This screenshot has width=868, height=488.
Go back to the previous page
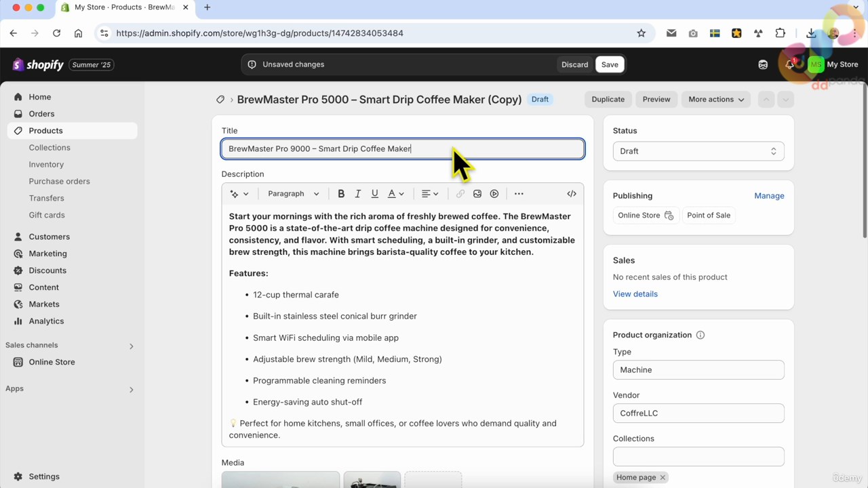coord(14,33)
